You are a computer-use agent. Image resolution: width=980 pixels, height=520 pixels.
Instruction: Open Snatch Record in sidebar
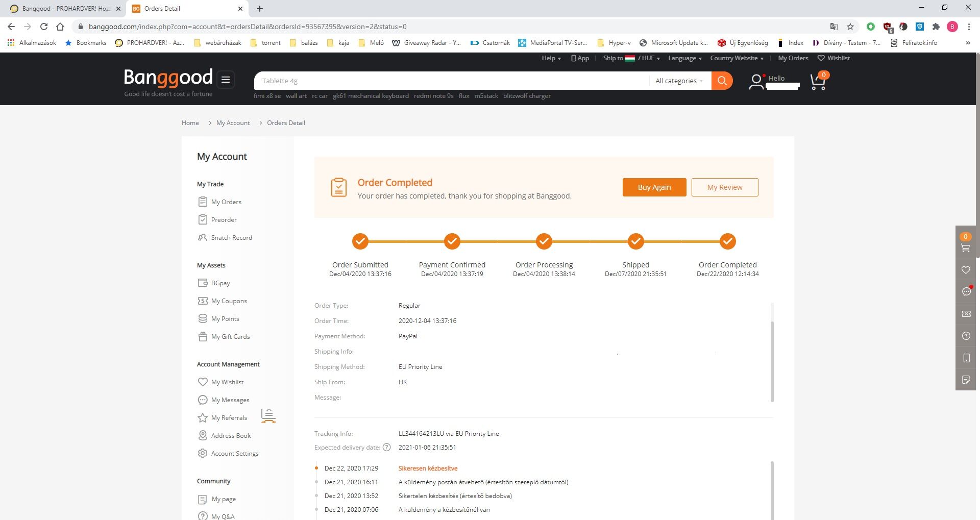coord(225,237)
